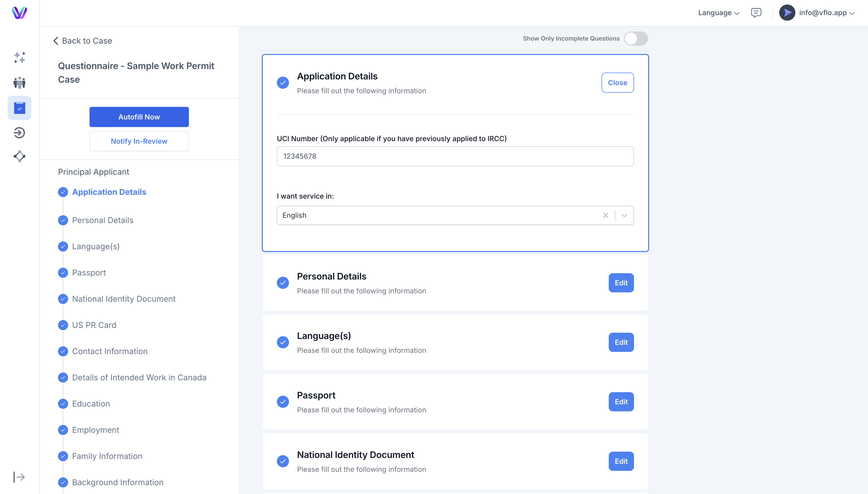Click the Principal Applicant heading
868x494 pixels.
tap(93, 172)
